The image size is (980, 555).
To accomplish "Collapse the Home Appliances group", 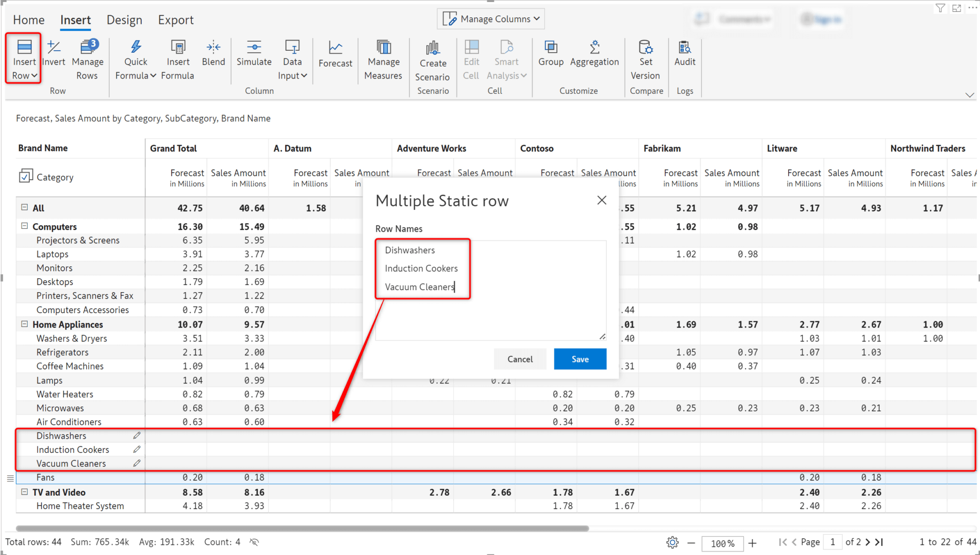I will [24, 324].
